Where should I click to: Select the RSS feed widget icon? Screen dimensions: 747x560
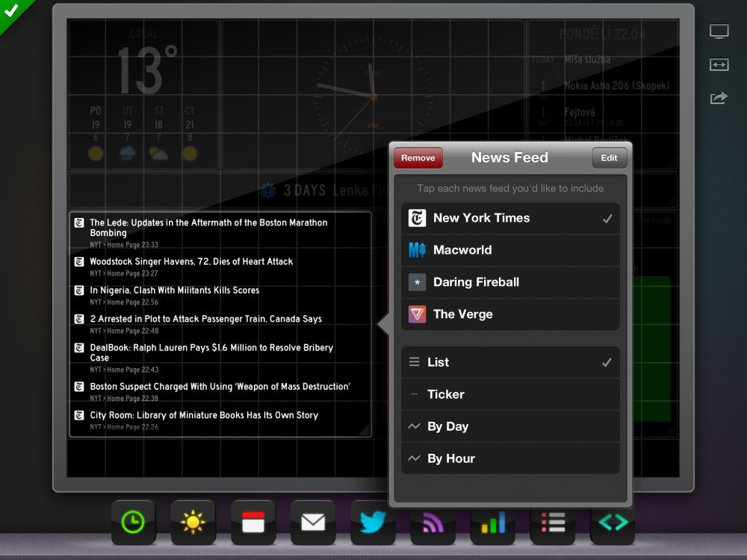coord(433,523)
